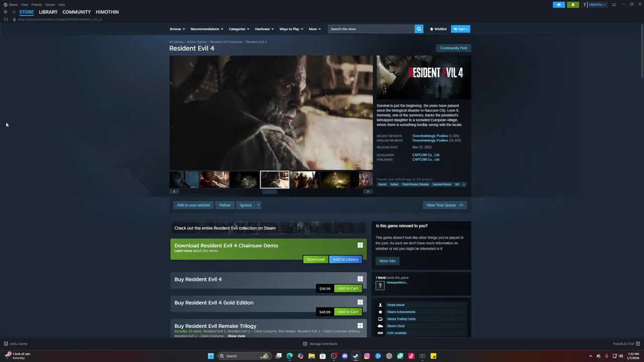Expand the Ways to Play dropdown
This screenshot has height=362, width=644.
[291, 29]
